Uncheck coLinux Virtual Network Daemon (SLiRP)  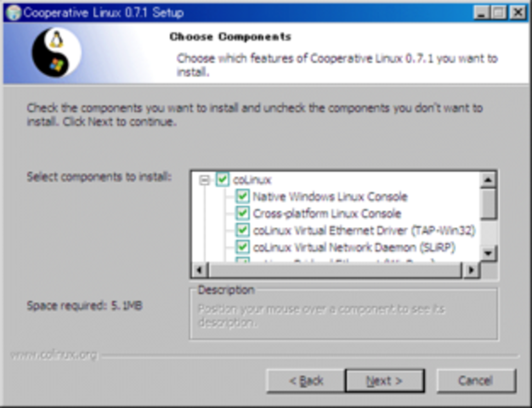(242, 247)
